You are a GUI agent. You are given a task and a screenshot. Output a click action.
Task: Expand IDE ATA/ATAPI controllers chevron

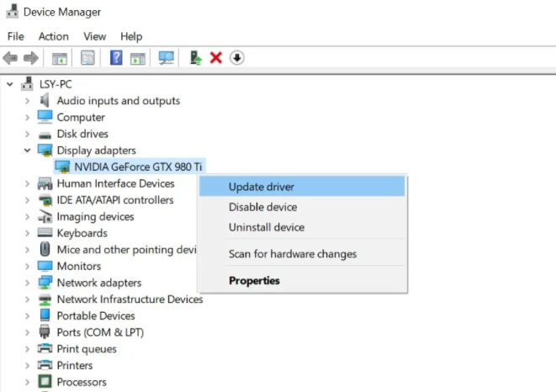27,200
